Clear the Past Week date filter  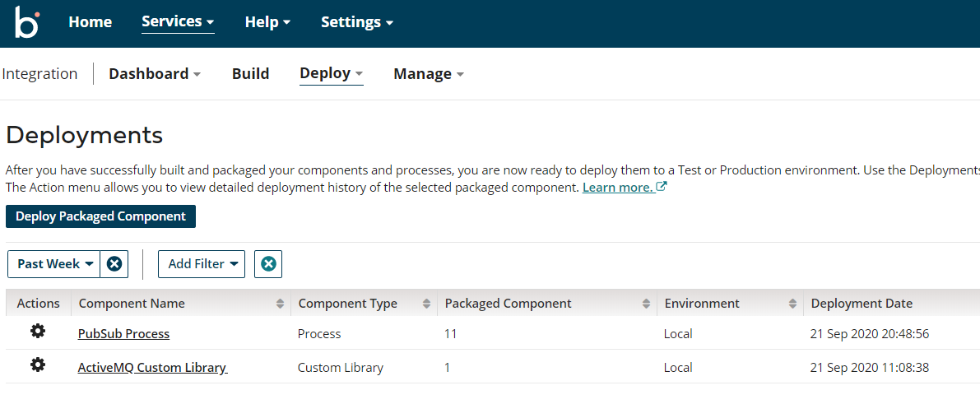114,264
